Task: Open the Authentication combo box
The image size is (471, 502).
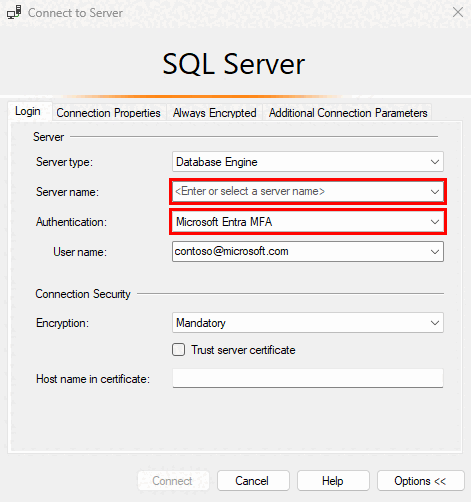Action: coord(308,222)
